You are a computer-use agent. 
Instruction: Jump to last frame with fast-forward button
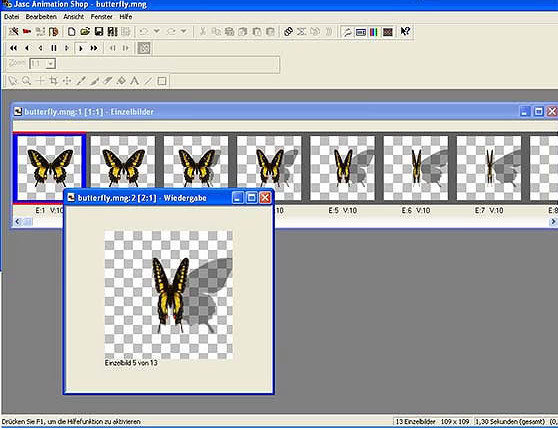[94, 48]
